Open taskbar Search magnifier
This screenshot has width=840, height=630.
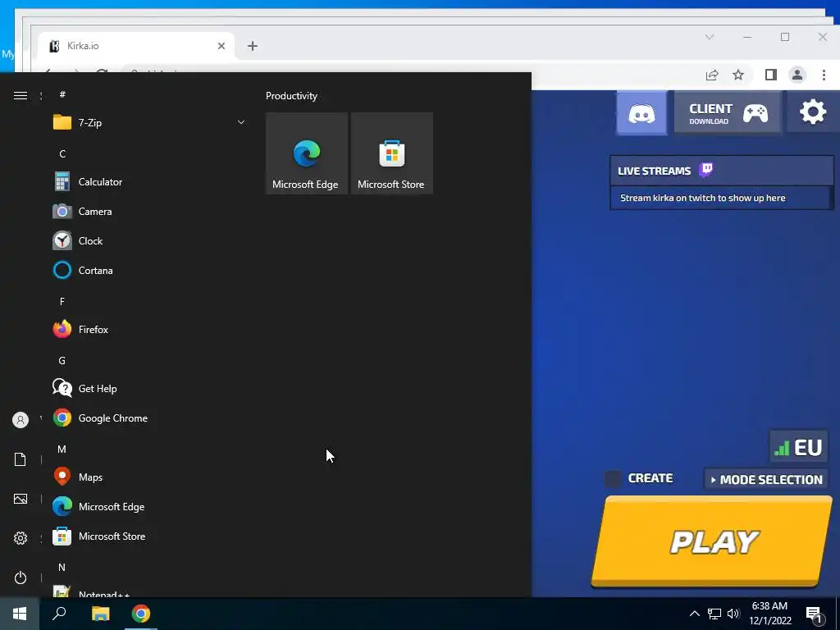click(x=59, y=614)
